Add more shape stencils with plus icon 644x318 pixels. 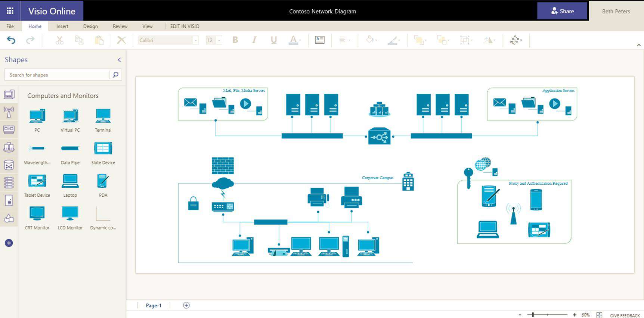tap(9, 243)
